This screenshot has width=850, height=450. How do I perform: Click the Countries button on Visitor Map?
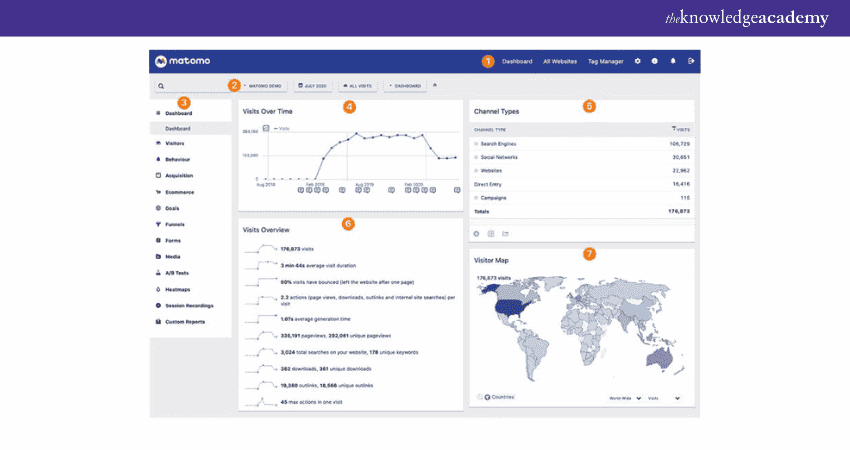[x=495, y=398]
